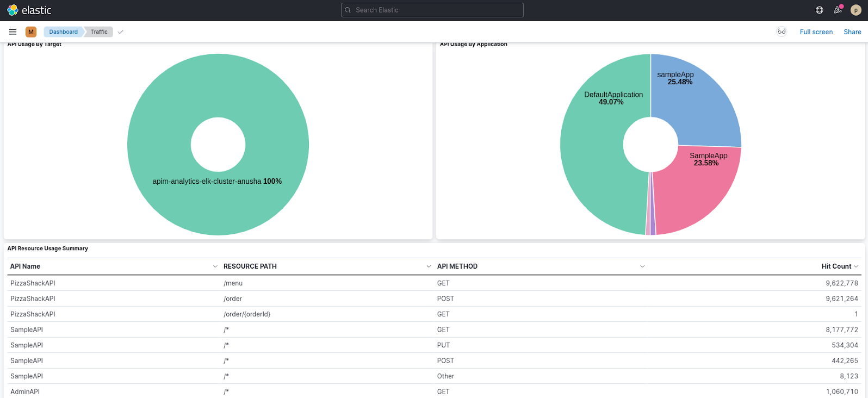Click into the Search Elastic field

[432, 10]
